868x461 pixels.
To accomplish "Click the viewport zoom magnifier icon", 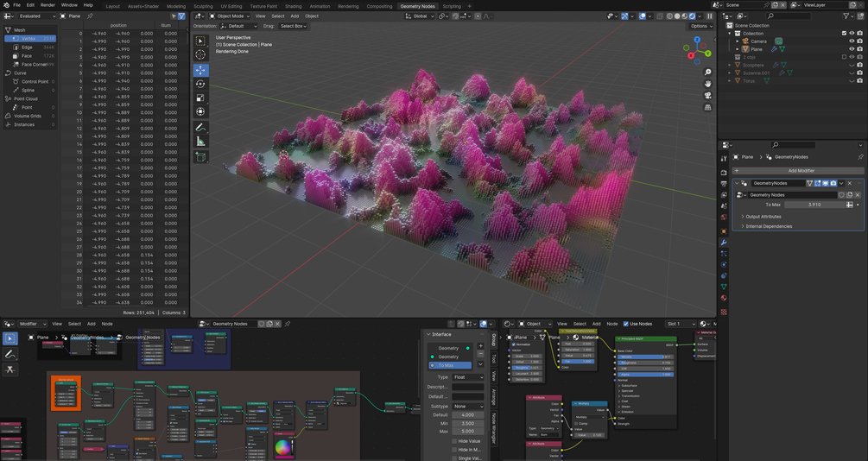I will (x=707, y=73).
